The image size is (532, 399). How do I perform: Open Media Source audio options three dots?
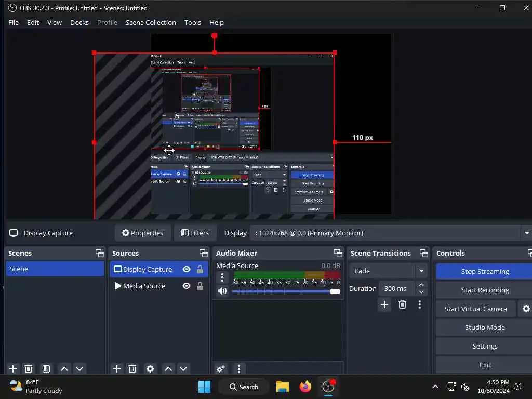pyautogui.click(x=222, y=277)
